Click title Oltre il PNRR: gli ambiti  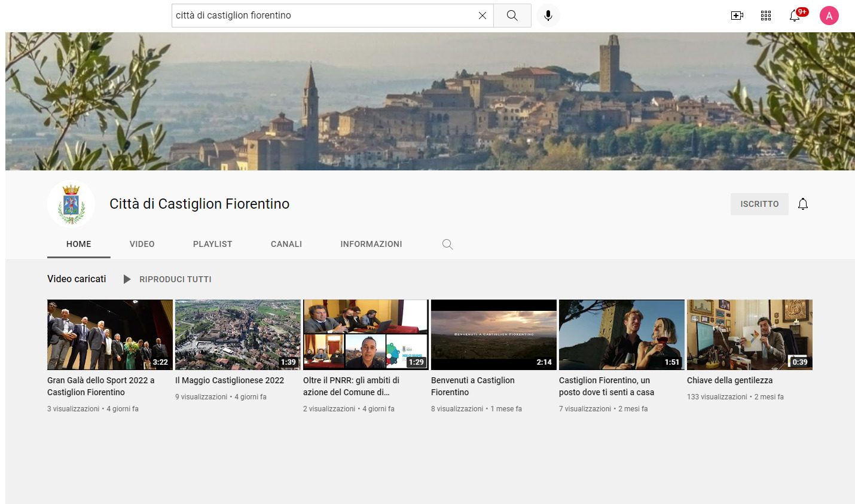pos(352,386)
